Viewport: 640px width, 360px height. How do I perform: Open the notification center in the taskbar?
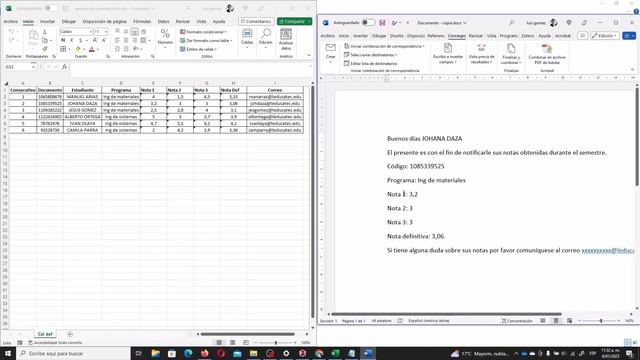[629, 353]
